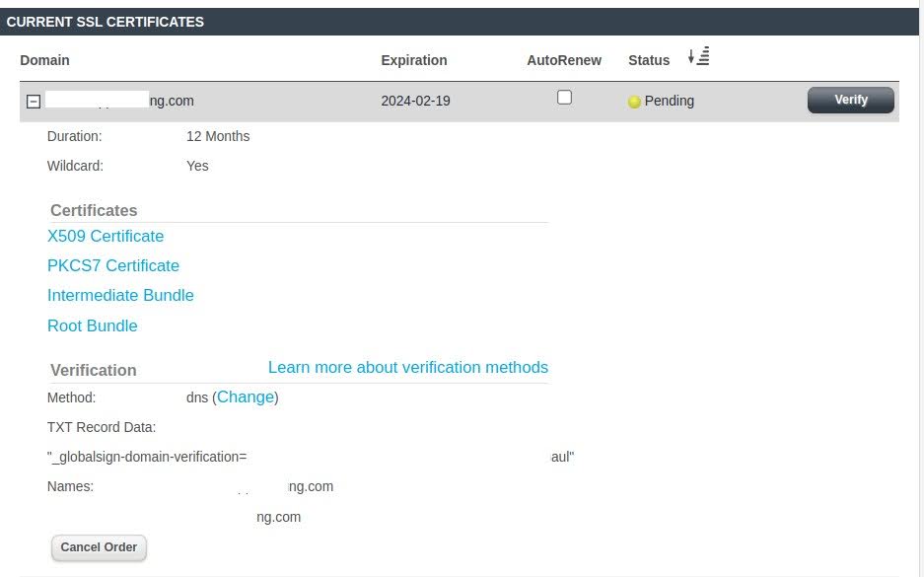Sort certificates by the Expiration column
Screen dimensions: 924x577
click(x=413, y=60)
